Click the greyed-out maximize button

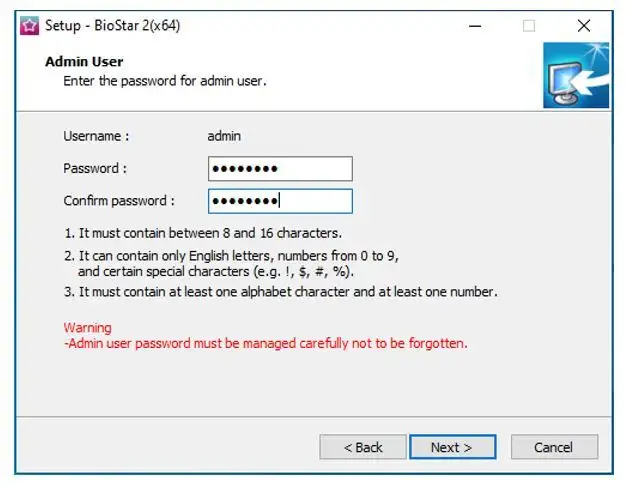[x=529, y=26]
